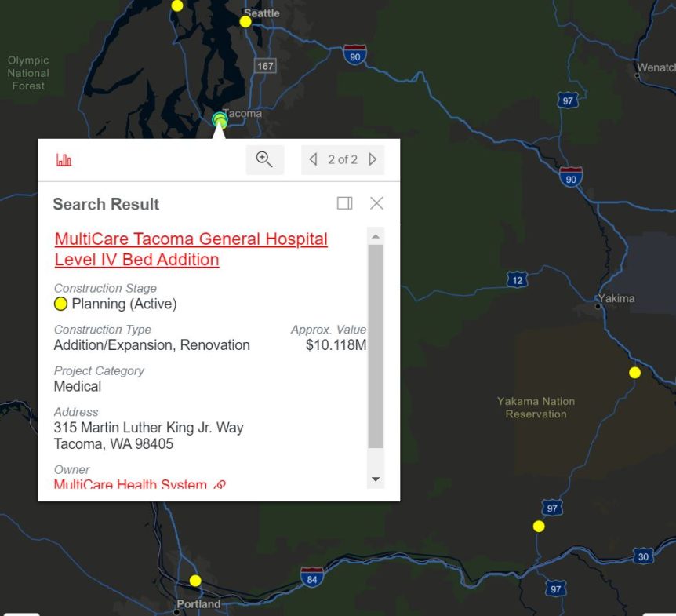This screenshot has width=676, height=616.
Task: Click the Route 167 shield marker
Action: coord(264,66)
